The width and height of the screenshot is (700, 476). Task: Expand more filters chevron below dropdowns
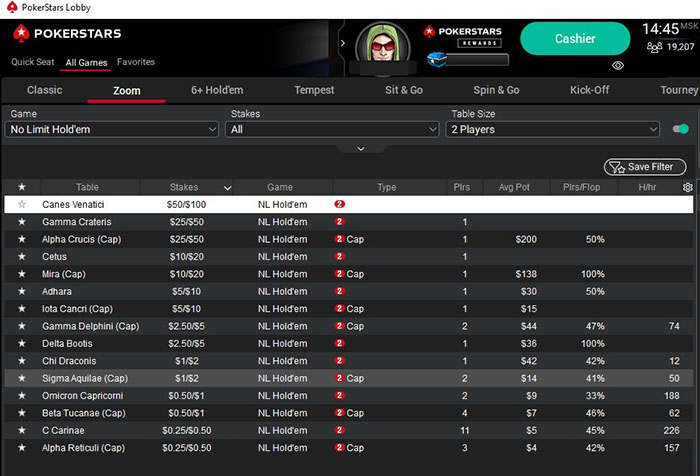(x=361, y=149)
